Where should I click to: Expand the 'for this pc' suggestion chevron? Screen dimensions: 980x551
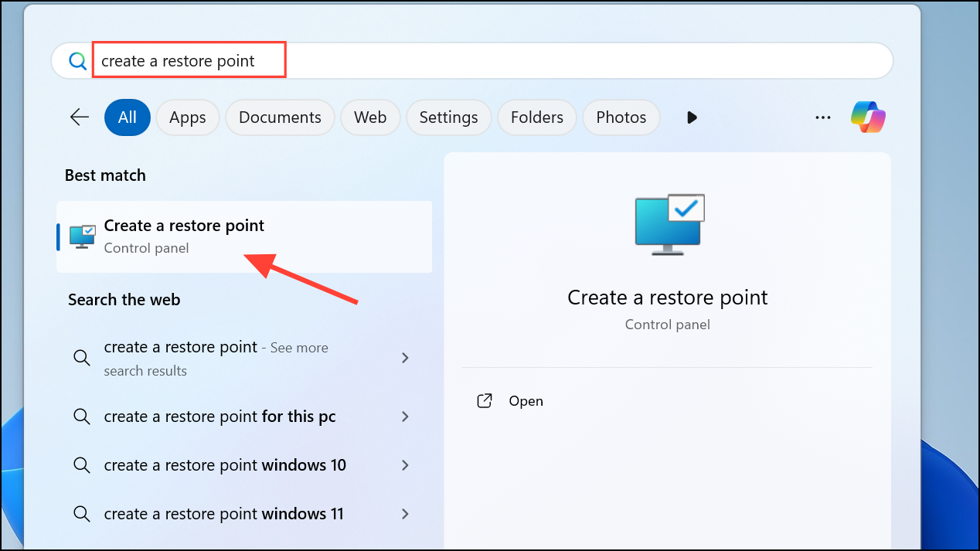pos(405,417)
